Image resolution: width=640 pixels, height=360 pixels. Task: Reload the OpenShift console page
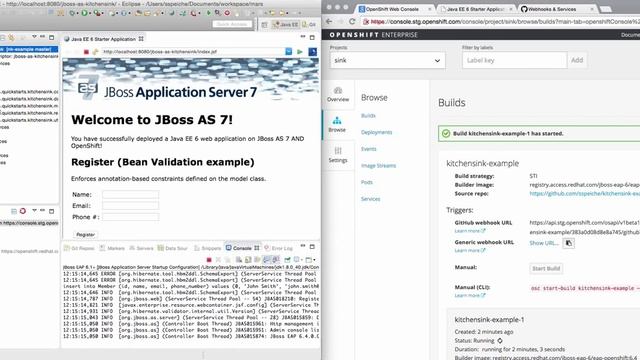pos(352,22)
